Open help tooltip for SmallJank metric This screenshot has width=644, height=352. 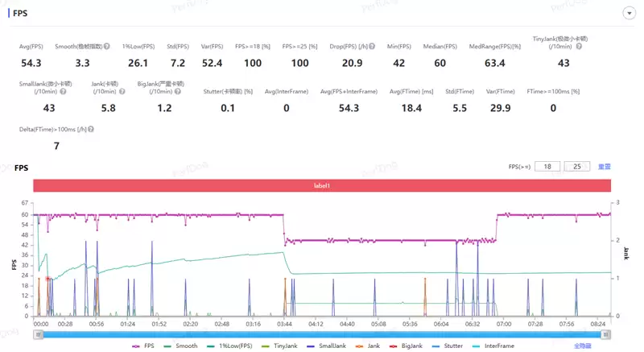(x=63, y=92)
